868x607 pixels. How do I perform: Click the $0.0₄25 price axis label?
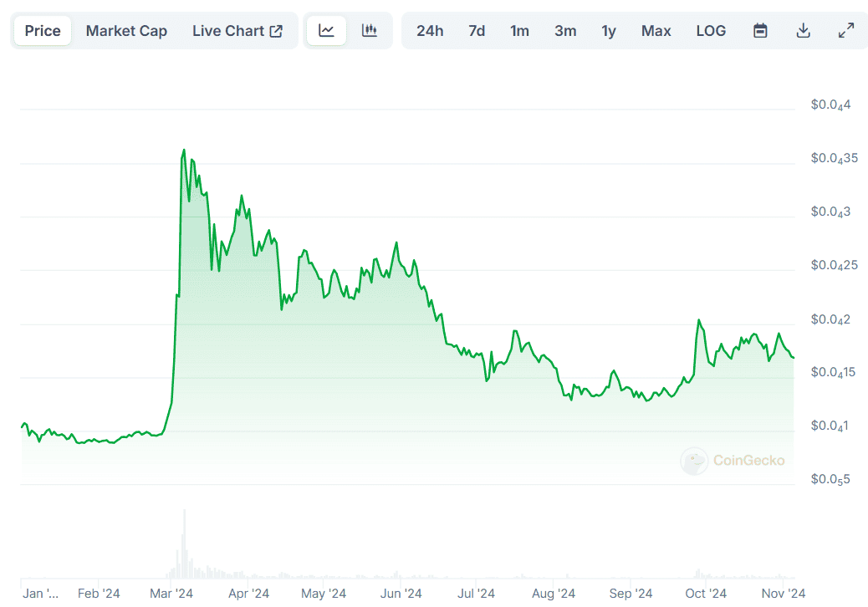point(834,265)
